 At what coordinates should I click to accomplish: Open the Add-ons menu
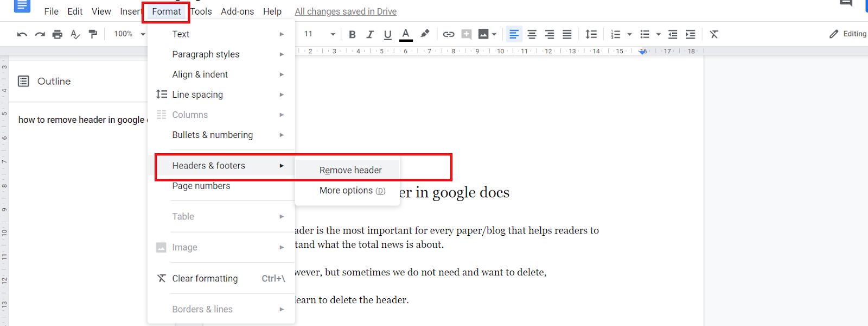click(237, 11)
